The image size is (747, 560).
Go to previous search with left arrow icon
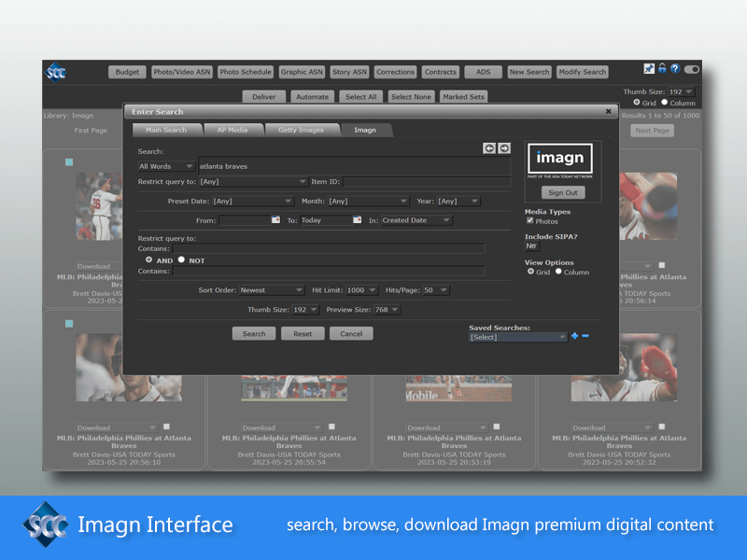click(488, 148)
